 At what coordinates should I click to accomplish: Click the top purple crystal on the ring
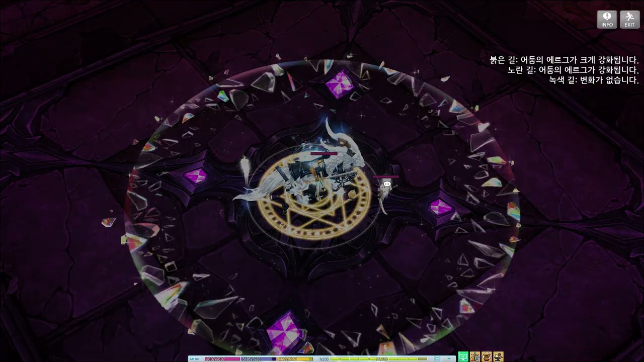click(340, 84)
